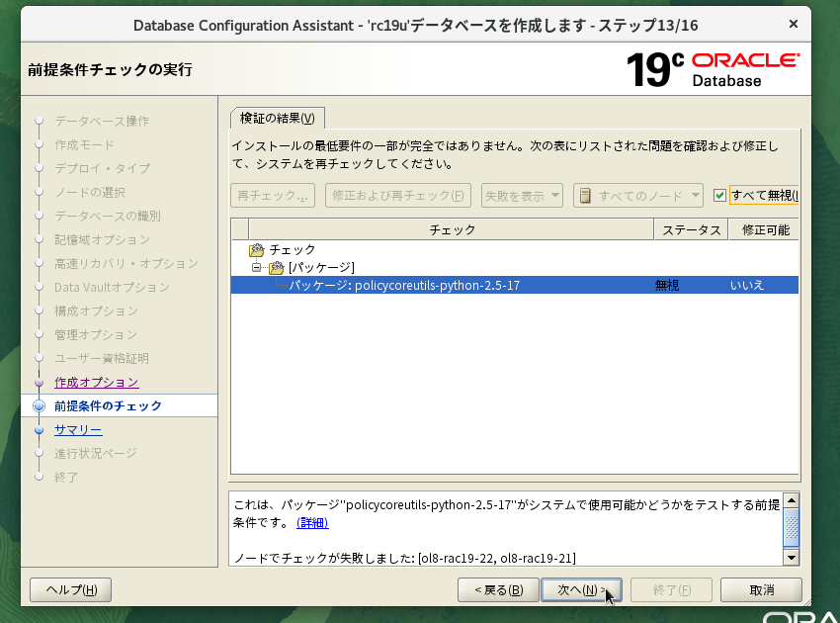
Task: Click the Oracle 19c Database logo
Action: (714, 69)
